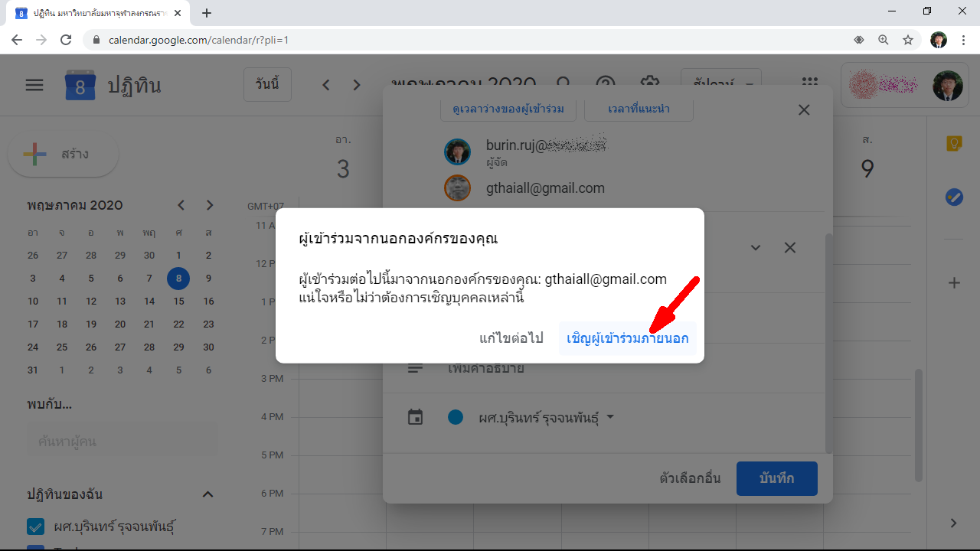
Task: Click เชิญผู้เข้าร่วมภายนอก to invite external guests
Action: [x=627, y=338]
